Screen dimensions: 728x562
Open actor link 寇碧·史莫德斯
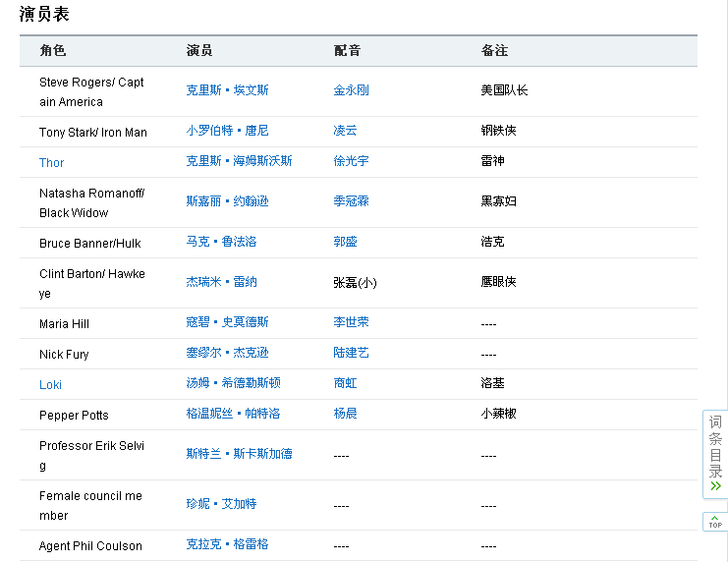pos(227,322)
